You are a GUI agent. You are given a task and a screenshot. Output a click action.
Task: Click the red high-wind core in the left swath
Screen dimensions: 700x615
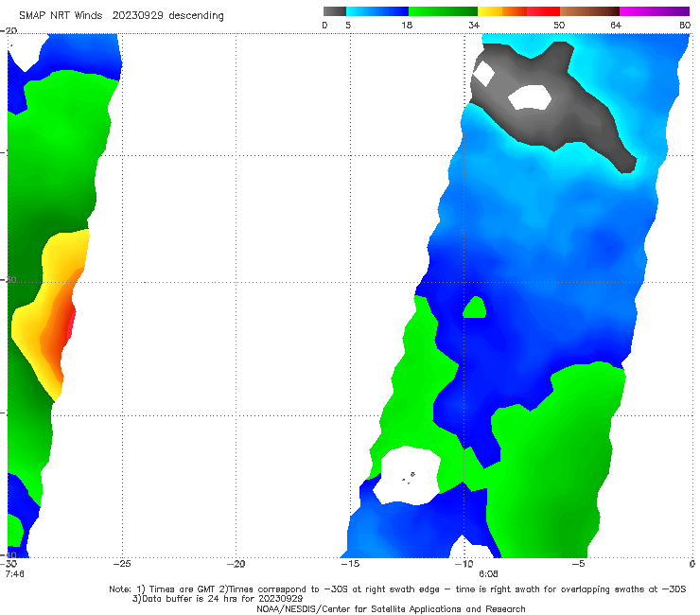click(x=71, y=323)
